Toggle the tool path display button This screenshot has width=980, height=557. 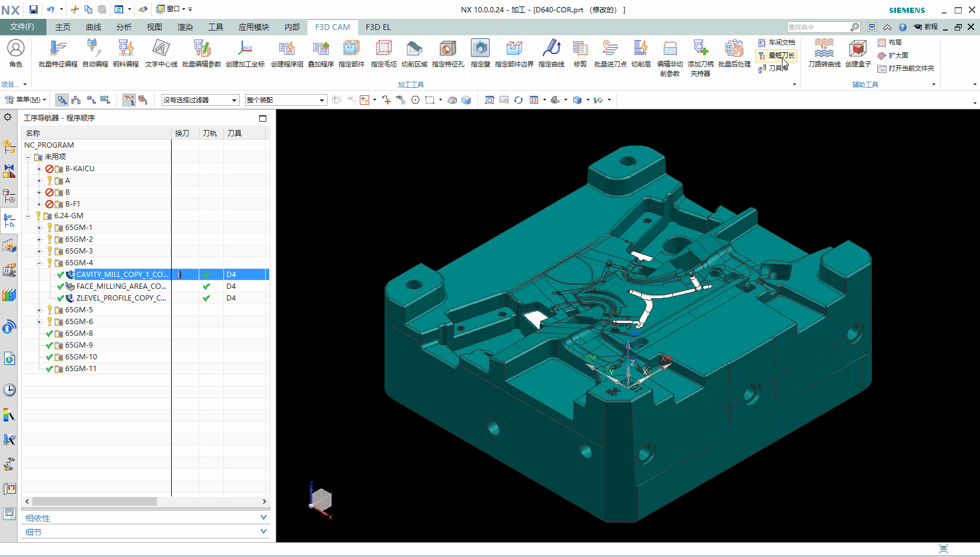(129, 100)
